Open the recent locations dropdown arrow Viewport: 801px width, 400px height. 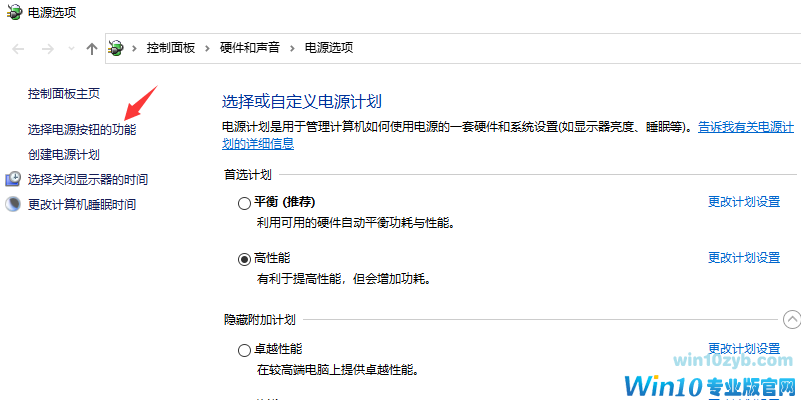[x=70, y=48]
